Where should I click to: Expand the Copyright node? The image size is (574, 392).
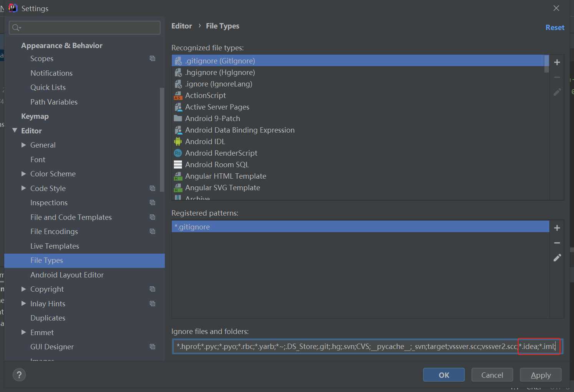tap(23, 289)
